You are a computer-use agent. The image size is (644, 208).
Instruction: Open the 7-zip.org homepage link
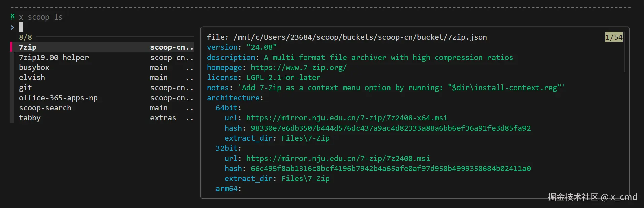299,67
